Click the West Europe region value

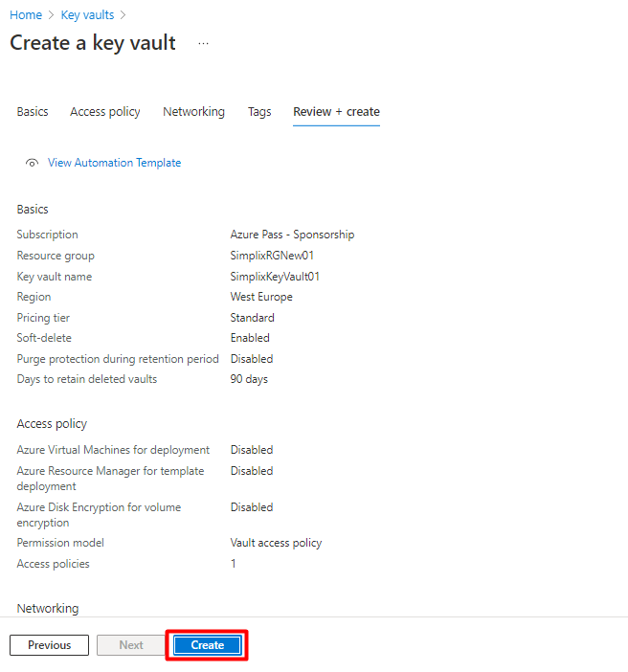tap(261, 297)
